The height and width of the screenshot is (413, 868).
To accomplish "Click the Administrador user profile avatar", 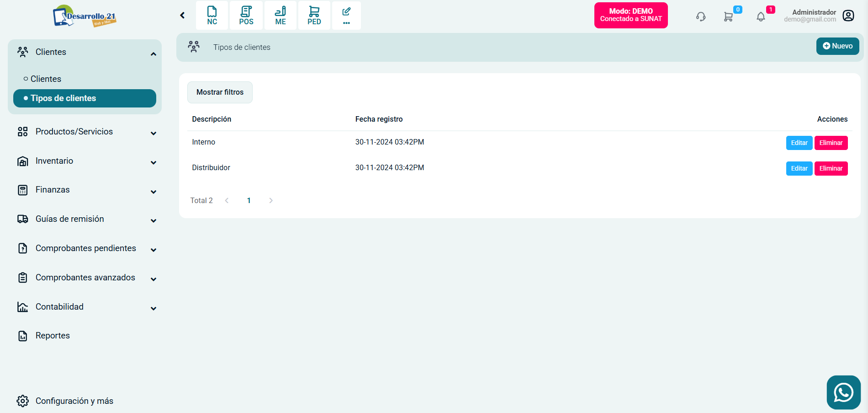I will (x=848, y=16).
